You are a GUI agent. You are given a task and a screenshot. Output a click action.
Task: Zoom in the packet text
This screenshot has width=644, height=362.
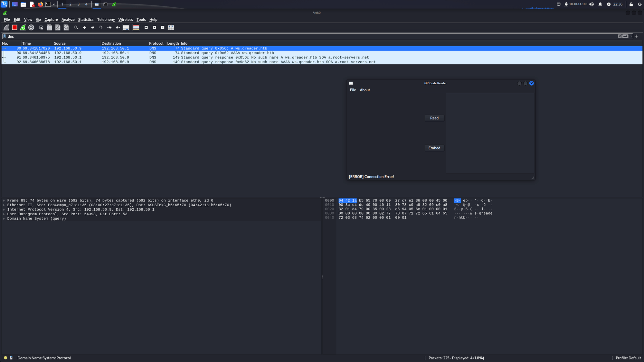pos(146,28)
